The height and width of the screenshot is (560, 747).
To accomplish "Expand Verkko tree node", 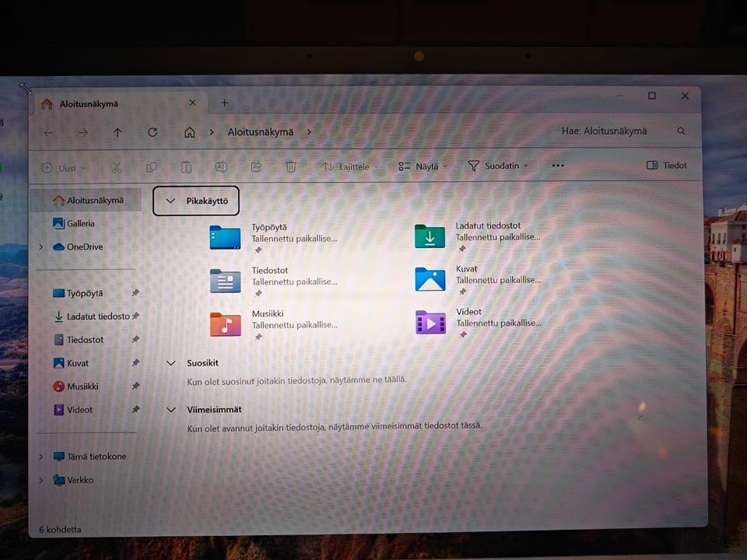I will 41,480.
